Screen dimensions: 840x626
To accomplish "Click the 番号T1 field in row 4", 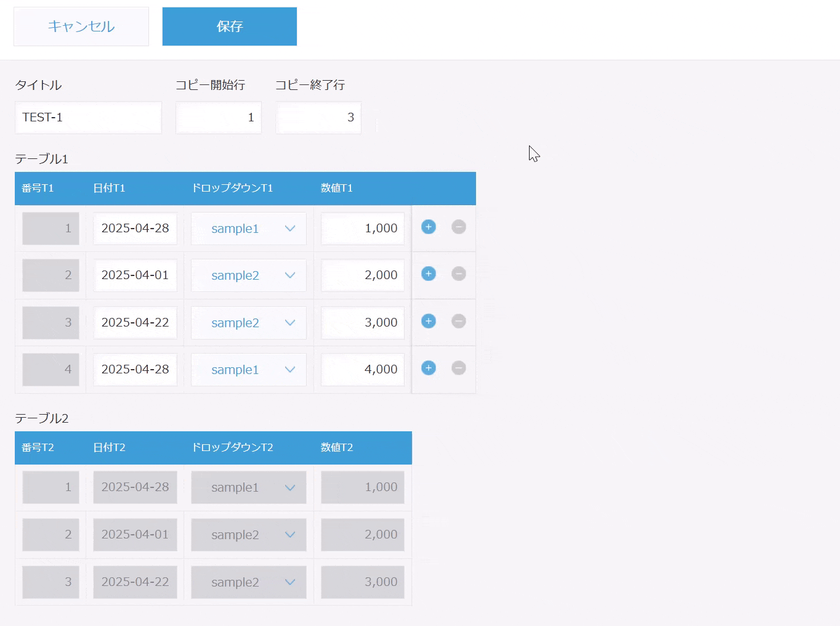I will point(50,370).
